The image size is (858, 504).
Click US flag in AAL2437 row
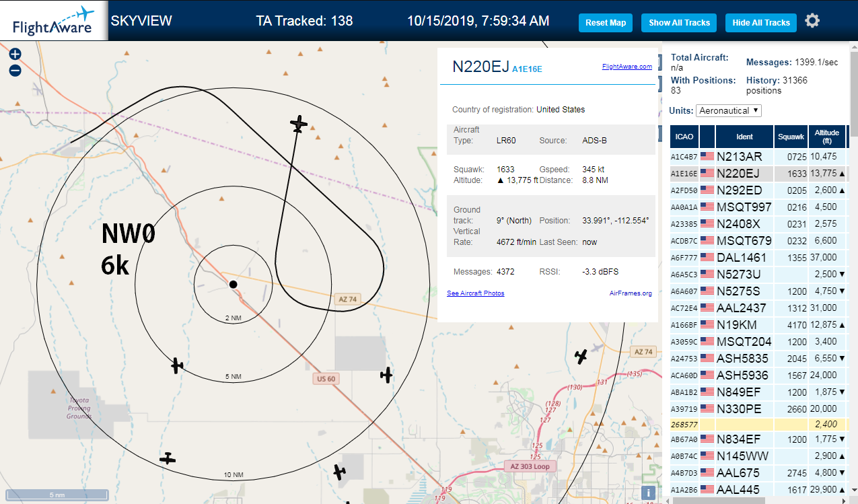(x=707, y=308)
